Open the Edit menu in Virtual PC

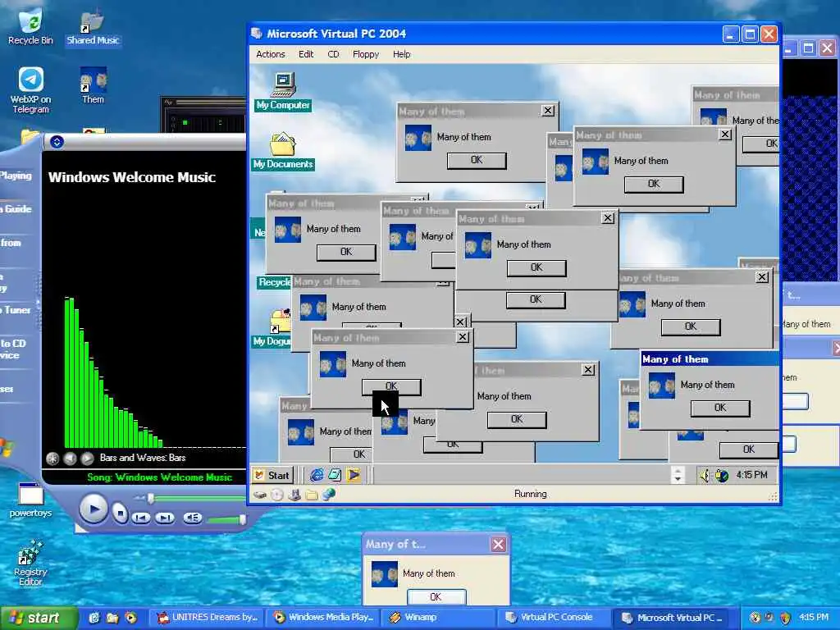coord(306,54)
